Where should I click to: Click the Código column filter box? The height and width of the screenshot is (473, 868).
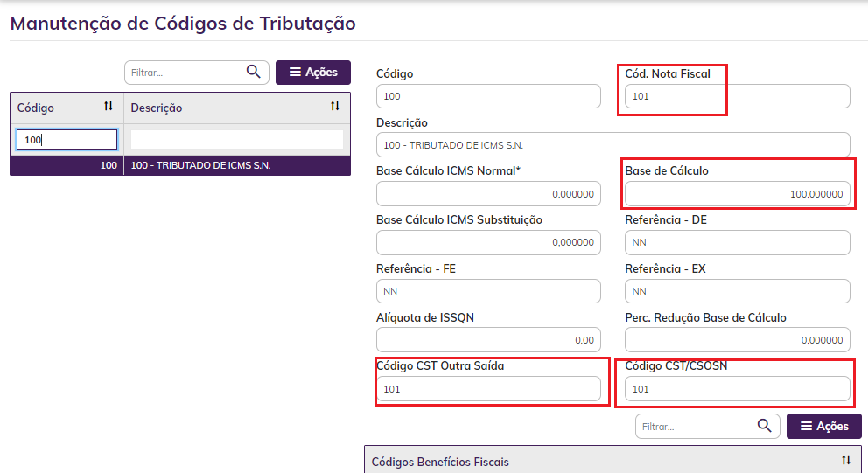click(x=66, y=140)
